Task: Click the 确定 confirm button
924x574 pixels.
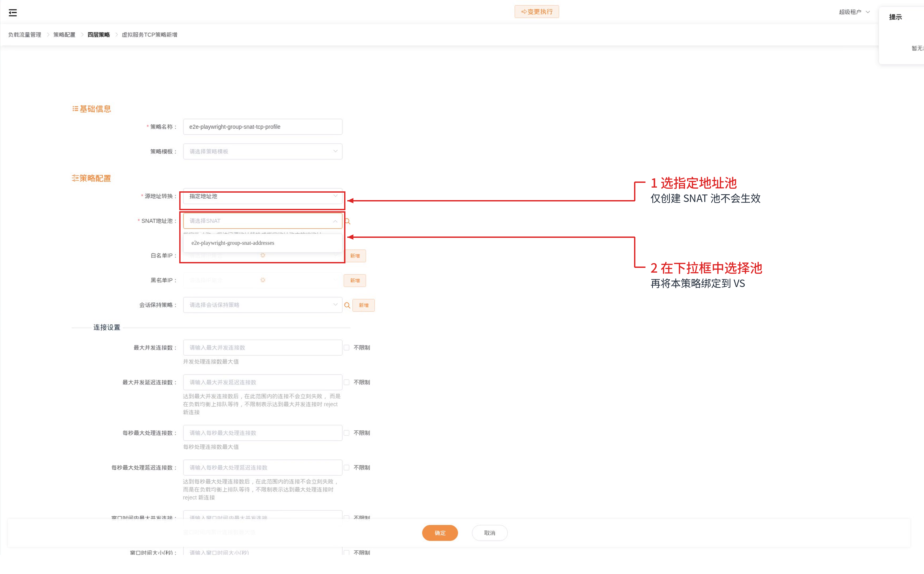Action: click(x=440, y=533)
